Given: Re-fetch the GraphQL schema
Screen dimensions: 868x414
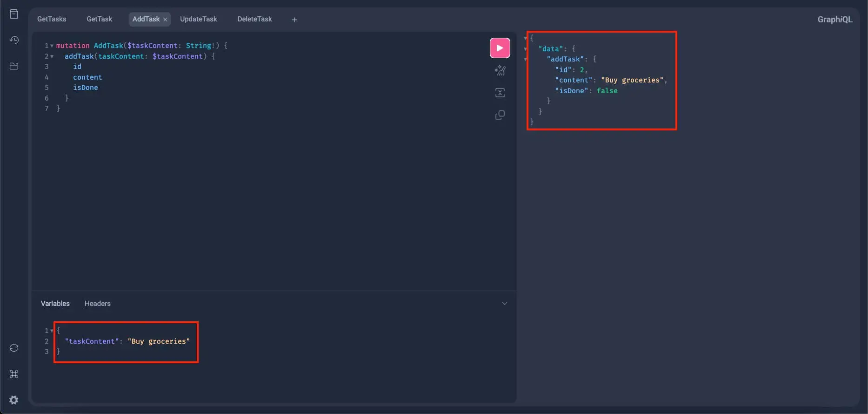Looking at the screenshot, I should point(14,348).
